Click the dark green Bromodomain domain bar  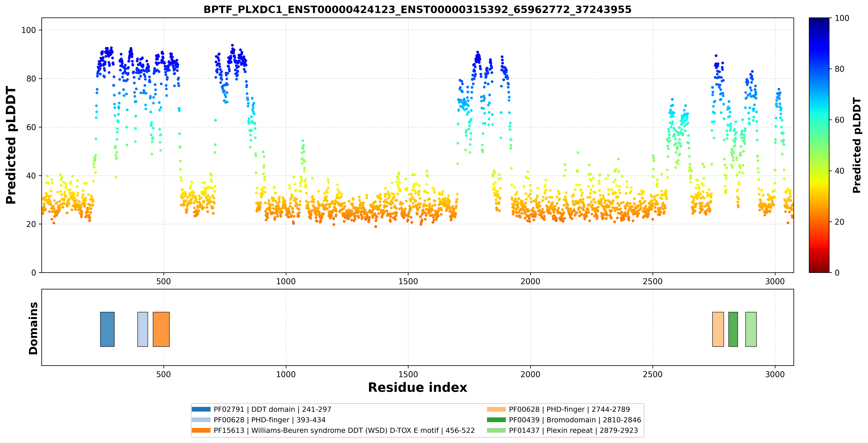pyautogui.click(x=733, y=329)
